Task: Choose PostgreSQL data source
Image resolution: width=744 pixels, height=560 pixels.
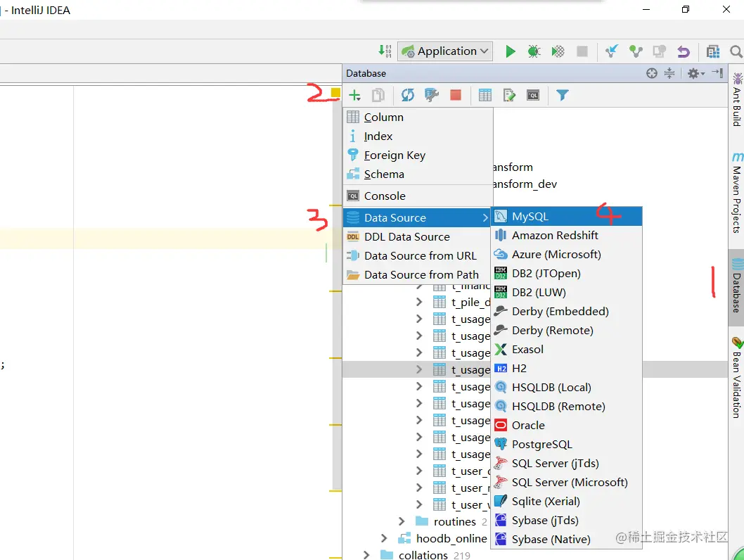Action: 567,444
